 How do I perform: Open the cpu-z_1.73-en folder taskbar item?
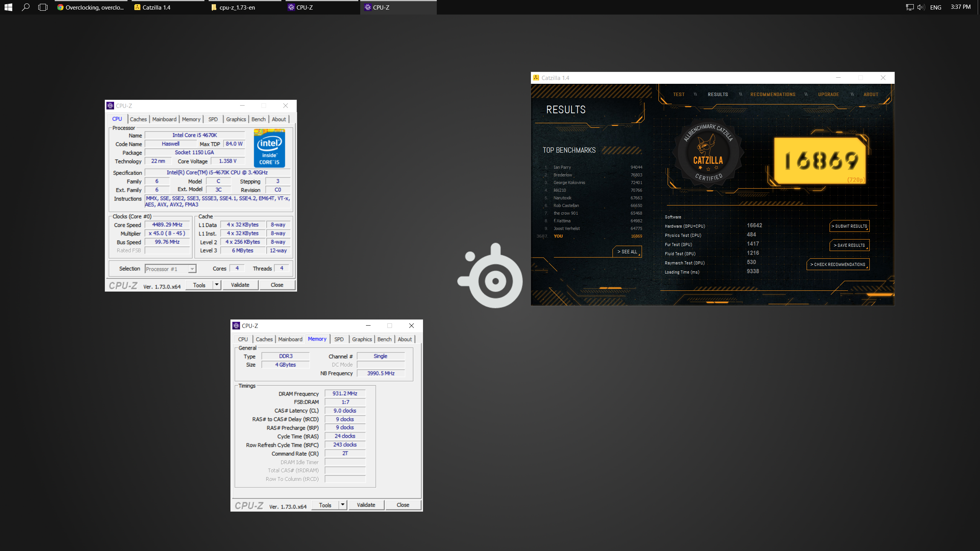(x=245, y=7)
